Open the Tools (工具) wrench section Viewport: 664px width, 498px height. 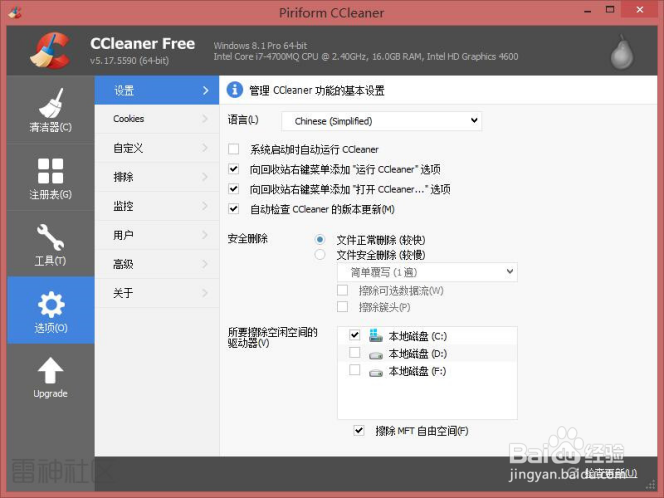click(50, 244)
